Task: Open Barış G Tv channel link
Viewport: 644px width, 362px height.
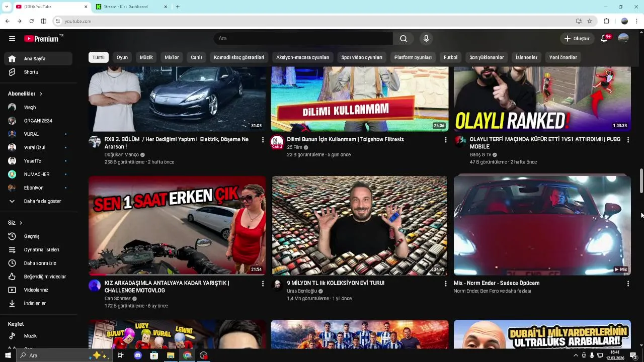Action: pyautogui.click(x=480, y=155)
